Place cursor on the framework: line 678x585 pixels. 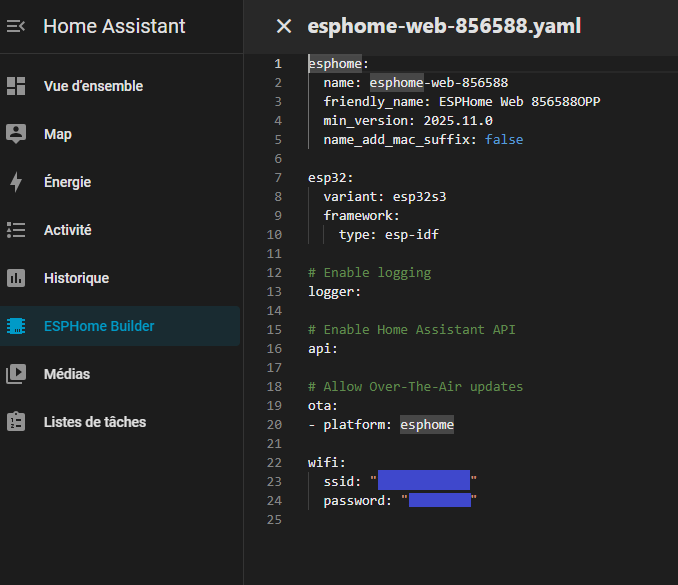tap(361, 215)
